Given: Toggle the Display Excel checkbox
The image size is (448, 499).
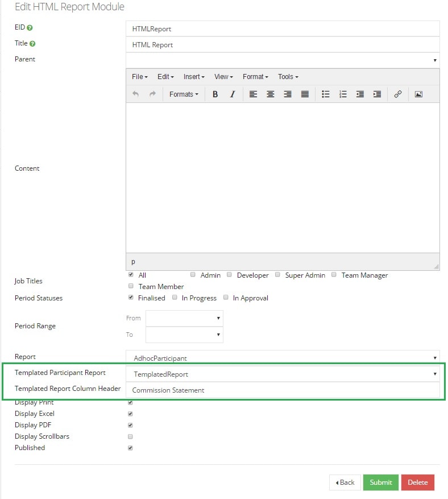Looking at the screenshot, I should point(130,414).
